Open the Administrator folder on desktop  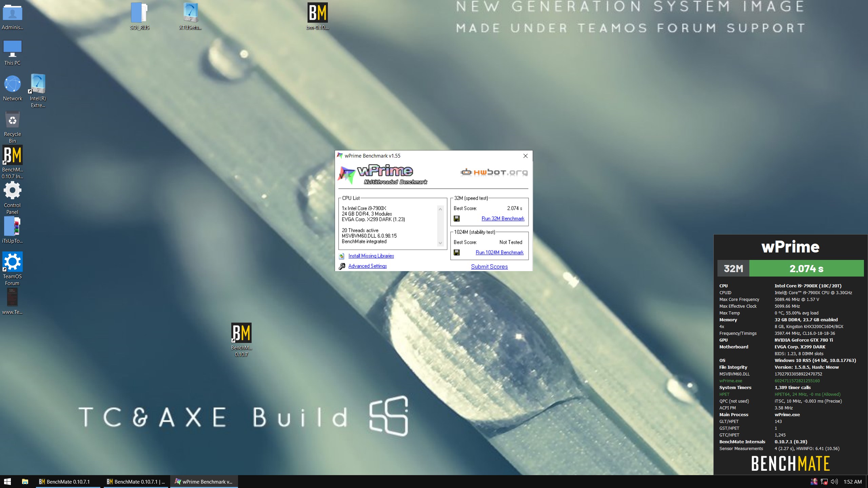tap(13, 17)
